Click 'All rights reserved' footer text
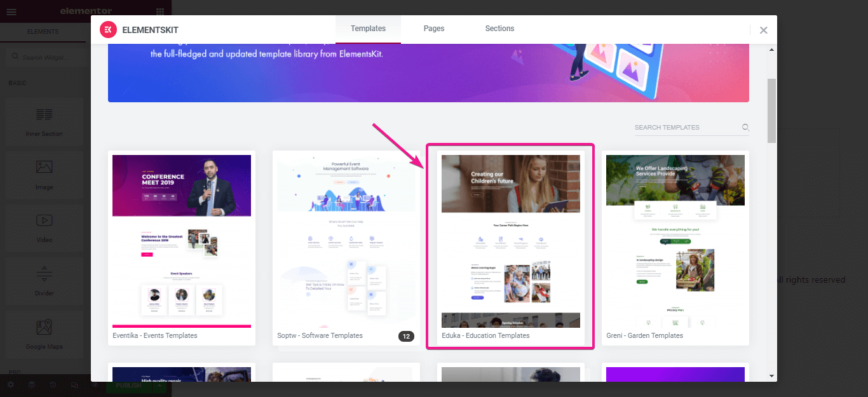Screen dimensions: 868x397 point(811,279)
